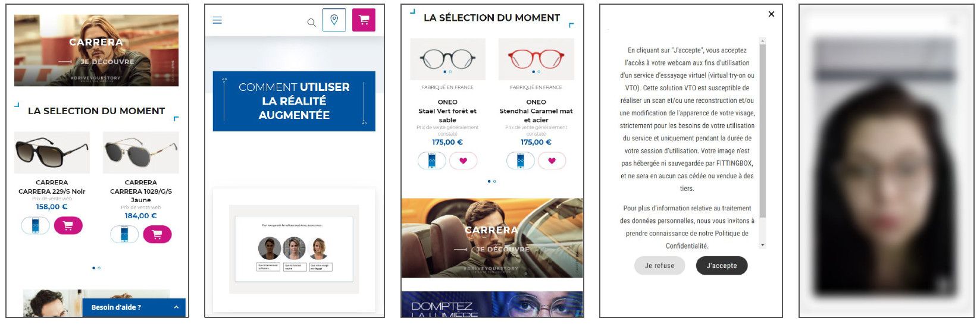The image size is (980, 324).
Task: Open the pink shopping cart in header
Action: point(364,20)
